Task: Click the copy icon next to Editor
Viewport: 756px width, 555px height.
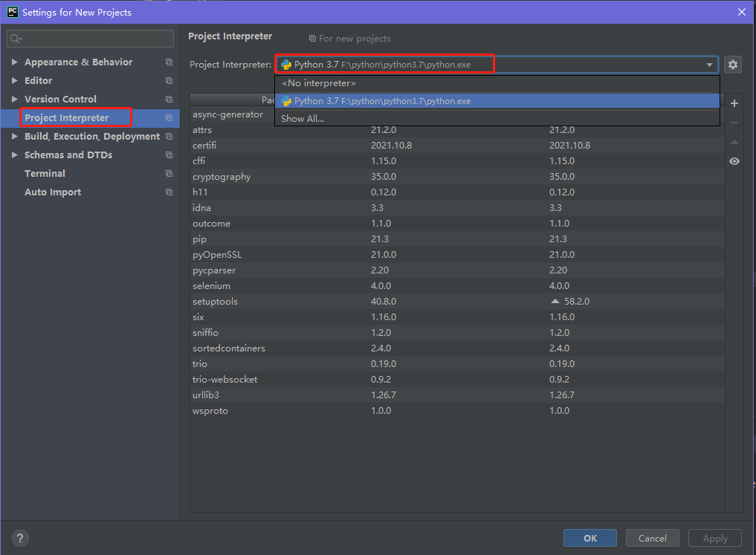Action: (169, 80)
